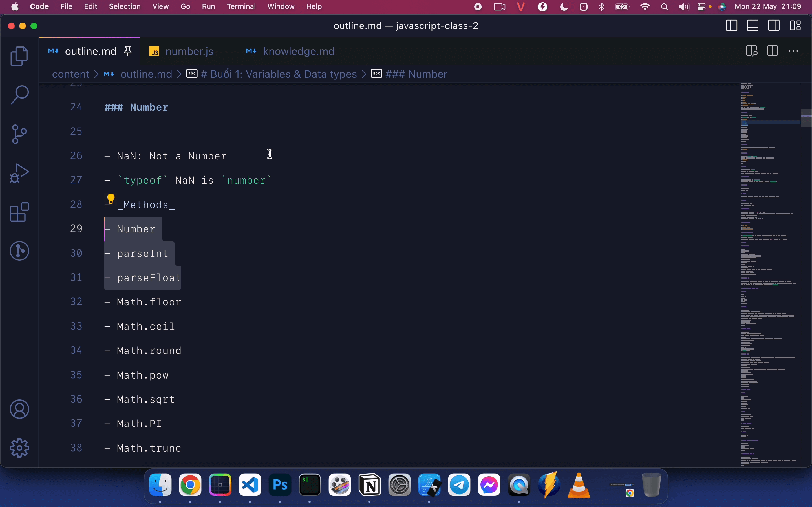Open the Manage gear menu
Screen dimensions: 812x507
click(x=19, y=448)
